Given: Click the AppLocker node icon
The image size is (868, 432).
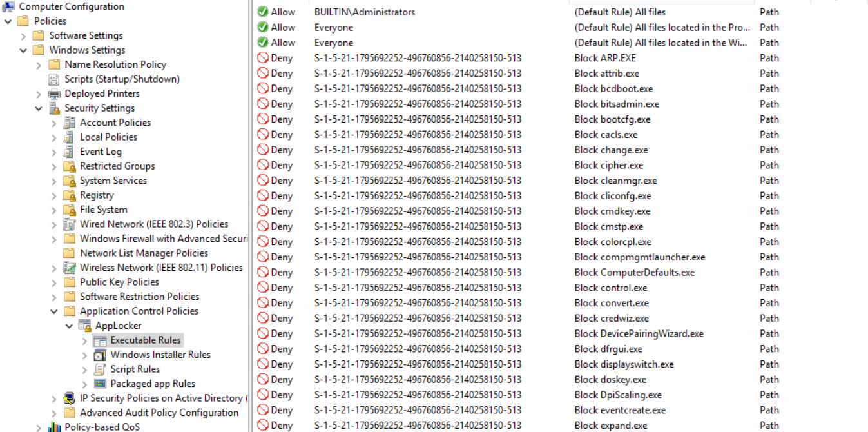Looking at the screenshot, I should pyautogui.click(x=84, y=326).
